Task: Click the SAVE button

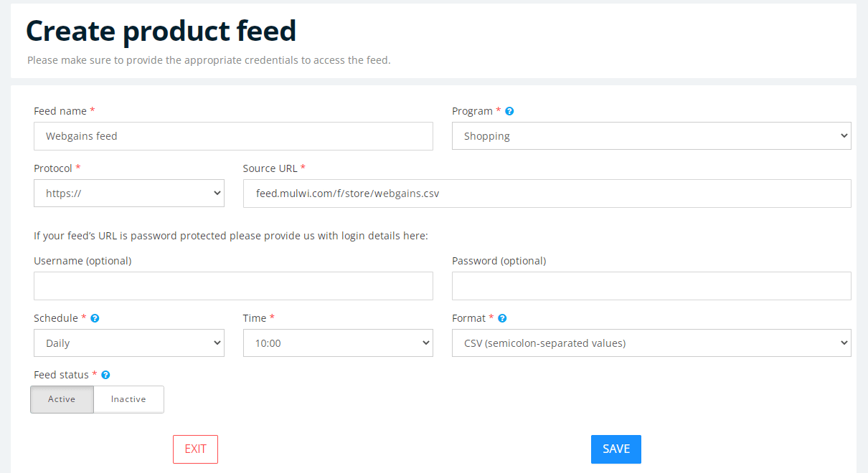Action: (x=615, y=449)
